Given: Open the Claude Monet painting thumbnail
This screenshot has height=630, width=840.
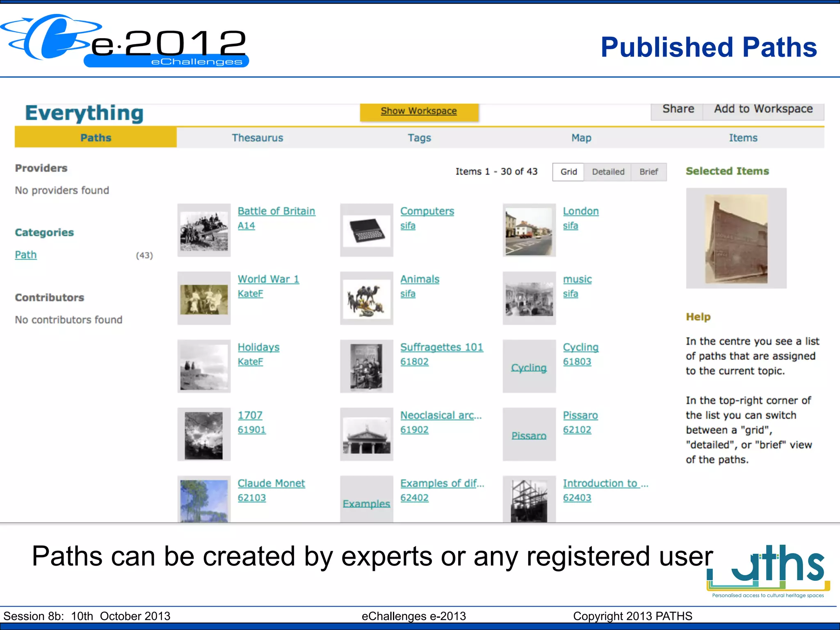Looking at the screenshot, I should click(204, 500).
